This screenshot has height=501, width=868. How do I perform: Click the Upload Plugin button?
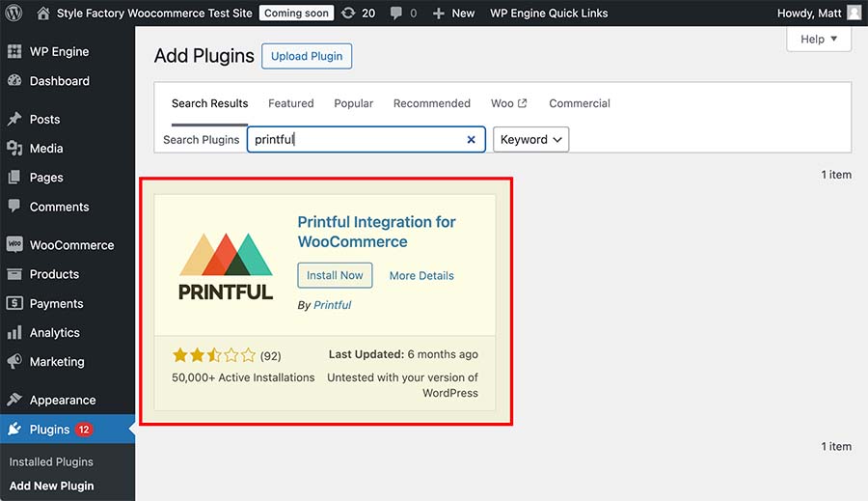[x=307, y=56]
